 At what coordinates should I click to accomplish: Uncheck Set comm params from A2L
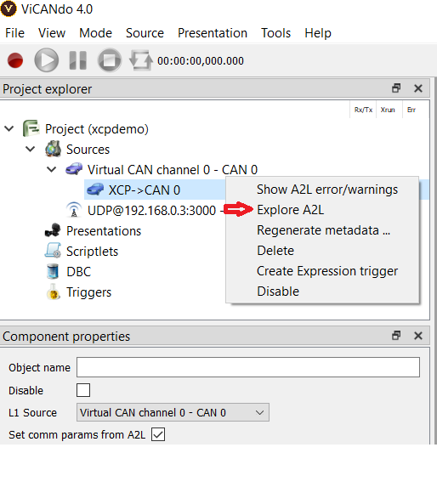[x=158, y=434]
